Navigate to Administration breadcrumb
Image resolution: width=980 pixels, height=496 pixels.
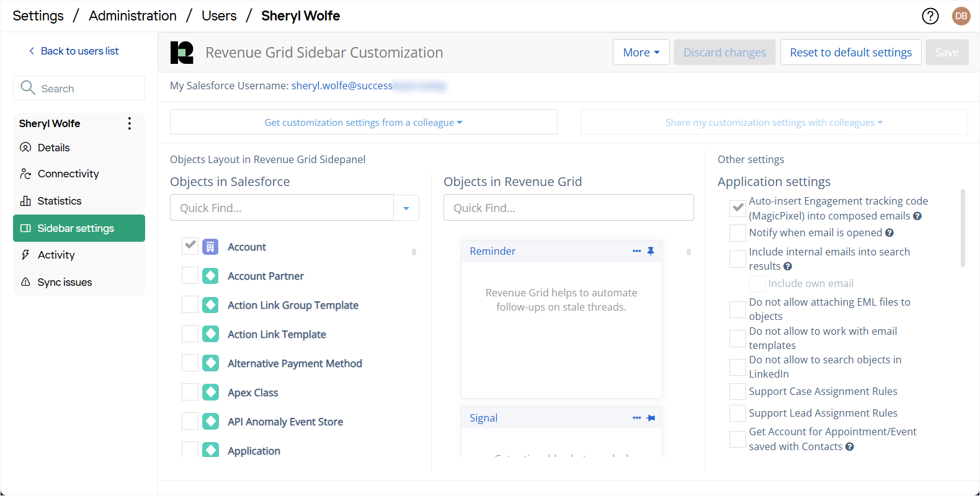point(133,16)
